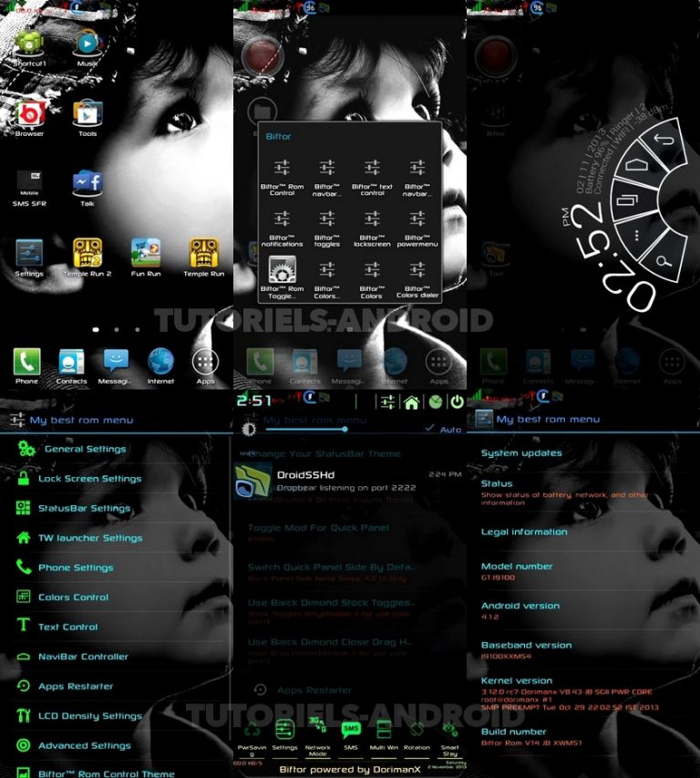Tap green clock icon in notification header

tap(436, 401)
